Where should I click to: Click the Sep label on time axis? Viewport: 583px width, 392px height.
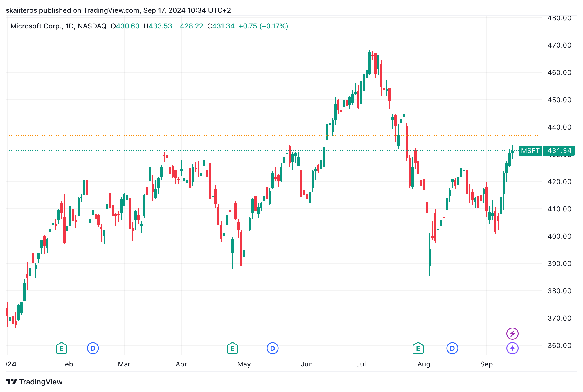[486, 364]
